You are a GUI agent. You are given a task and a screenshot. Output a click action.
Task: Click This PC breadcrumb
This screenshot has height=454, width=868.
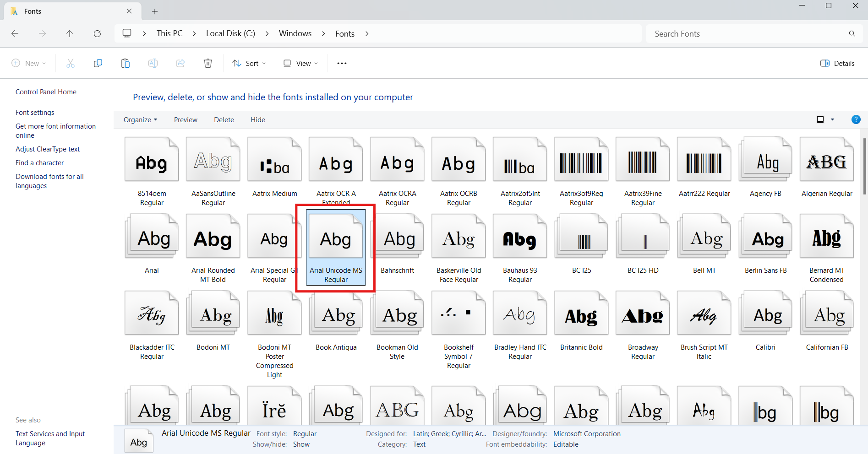click(169, 33)
